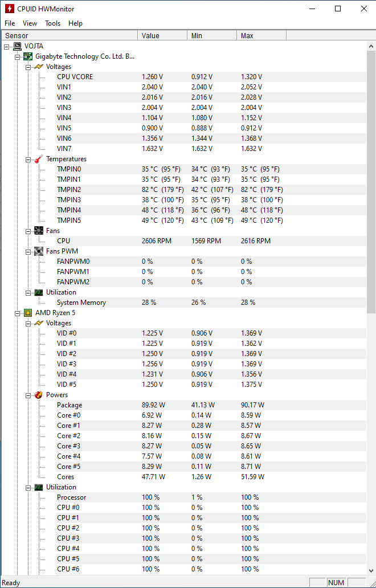The height and width of the screenshot is (588, 376).
Task: Click the Fans PWM icon
Action: (x=39, y=251)
